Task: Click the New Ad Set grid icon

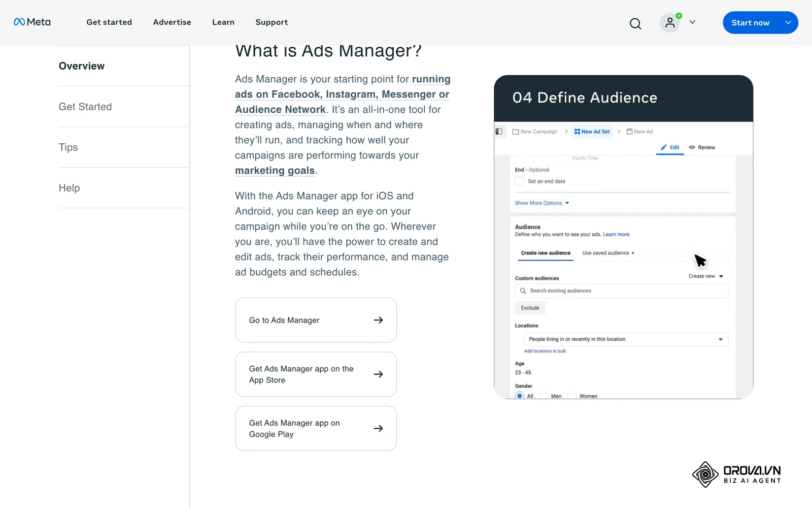Action: (x=577, y=132)
